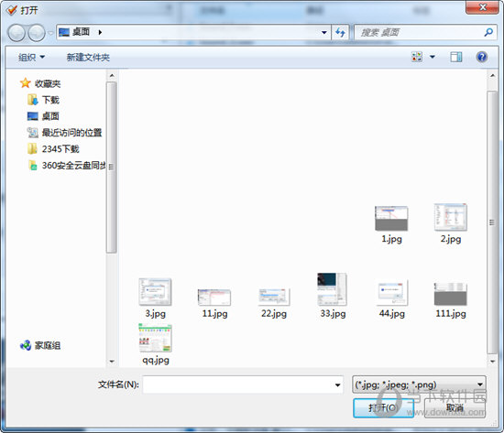Click the change view icon
This screenshot has height=433, width=504.
coord(417,57)
